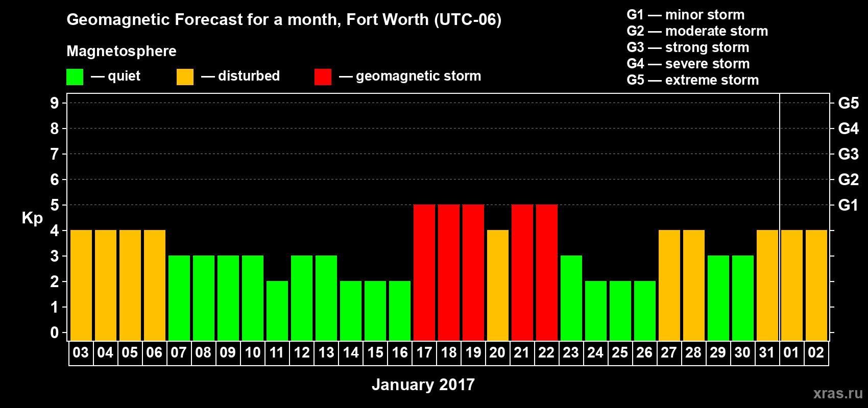This screenshot has width=868, height=408.
Task: Click the 'G4' label on right axis
Action: point(849,129)
